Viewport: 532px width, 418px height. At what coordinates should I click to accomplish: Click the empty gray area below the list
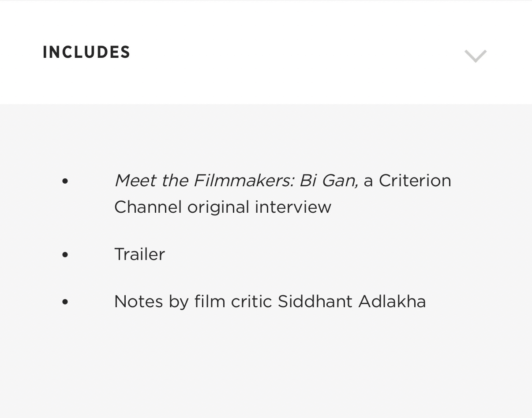pos(265,371)
